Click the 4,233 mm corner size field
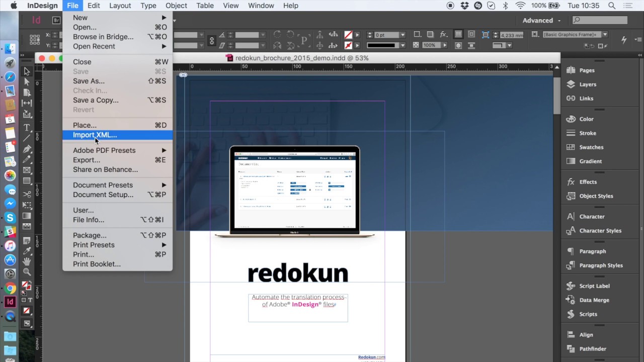This screenshot has width=644, height=362. pos(512,35)
